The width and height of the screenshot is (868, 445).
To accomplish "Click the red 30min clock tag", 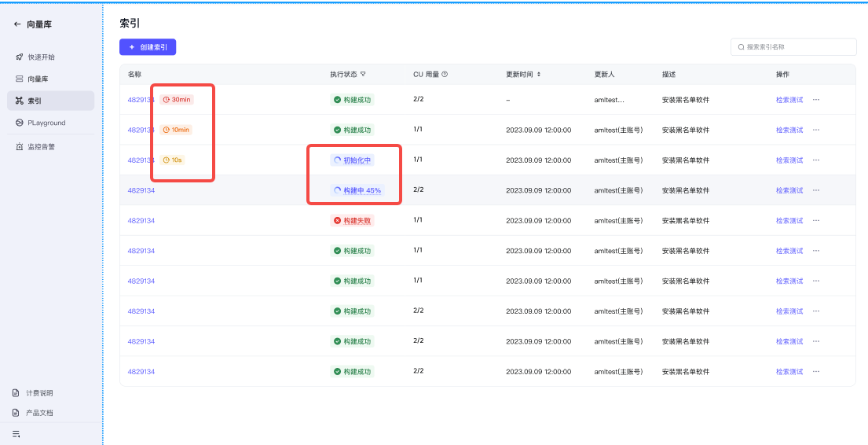I will tap(178, 99).
